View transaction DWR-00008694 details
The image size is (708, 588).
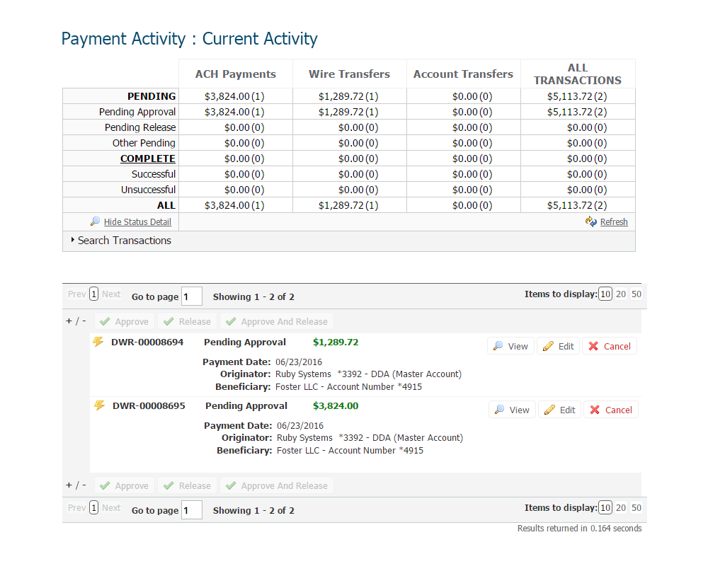pyautogui.click(x=510, y=346)
